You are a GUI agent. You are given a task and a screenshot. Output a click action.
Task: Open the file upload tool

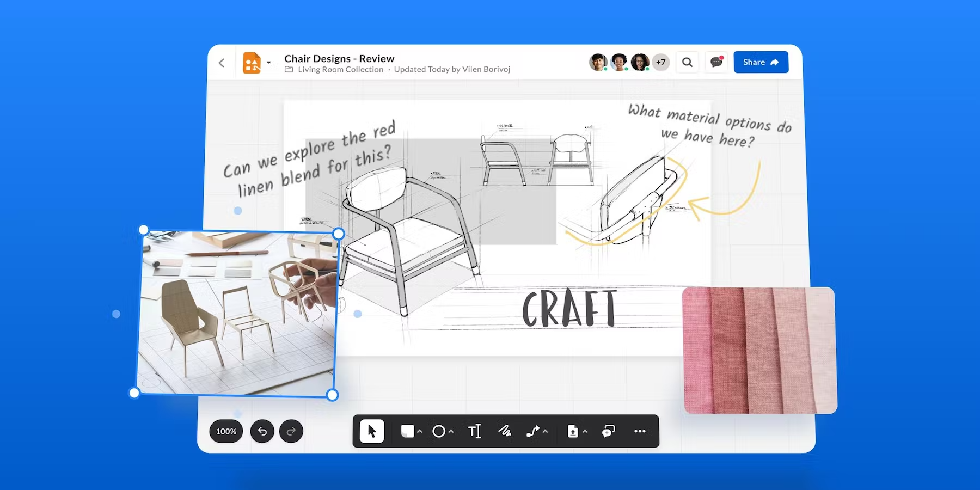[x=572, y=431]
